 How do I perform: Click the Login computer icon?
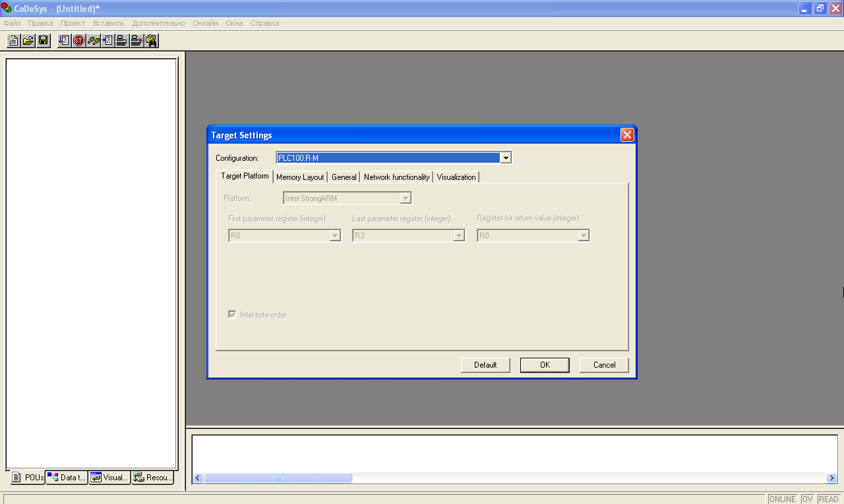click(x=122, y=41)
